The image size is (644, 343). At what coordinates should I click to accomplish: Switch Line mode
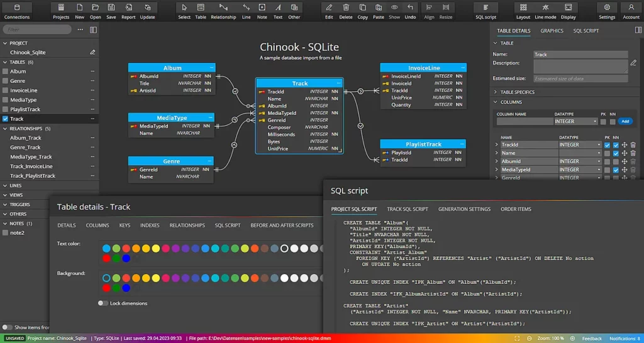[x=545, y=11]
